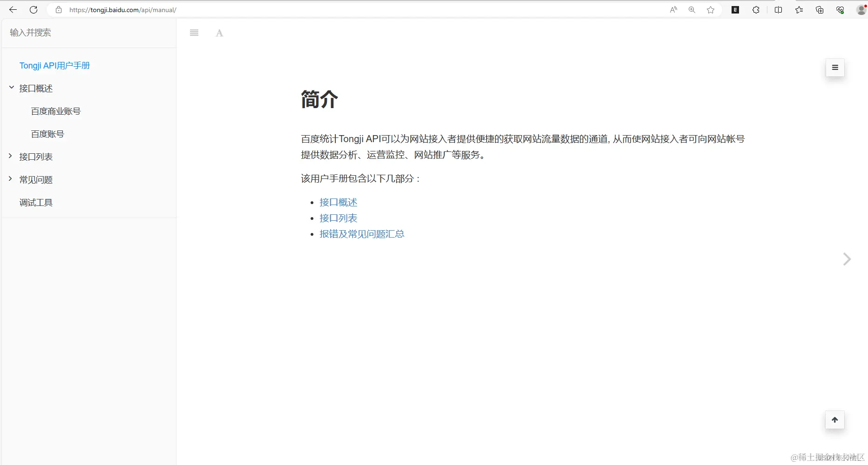Start read aloud from the address bar
Screen dimensions: 868x465
coord(674,9)
